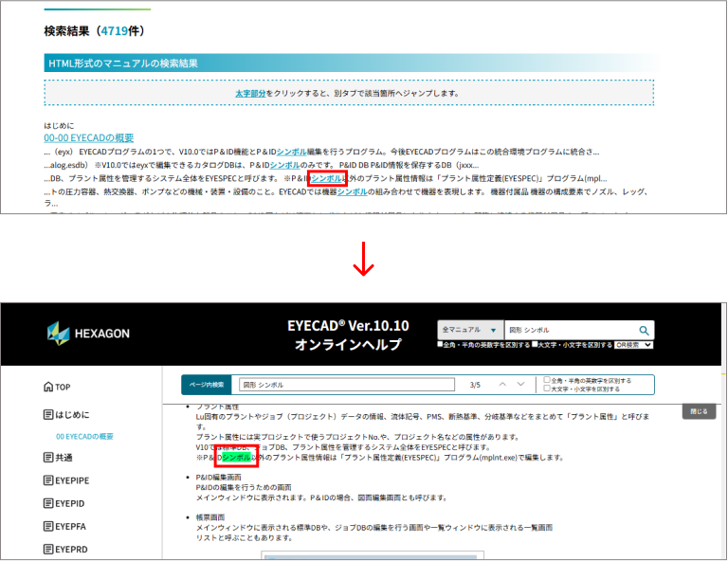Click the header search field containing 図形 シンボル
The width and height of the screenshot is (728, 561).
569,330
